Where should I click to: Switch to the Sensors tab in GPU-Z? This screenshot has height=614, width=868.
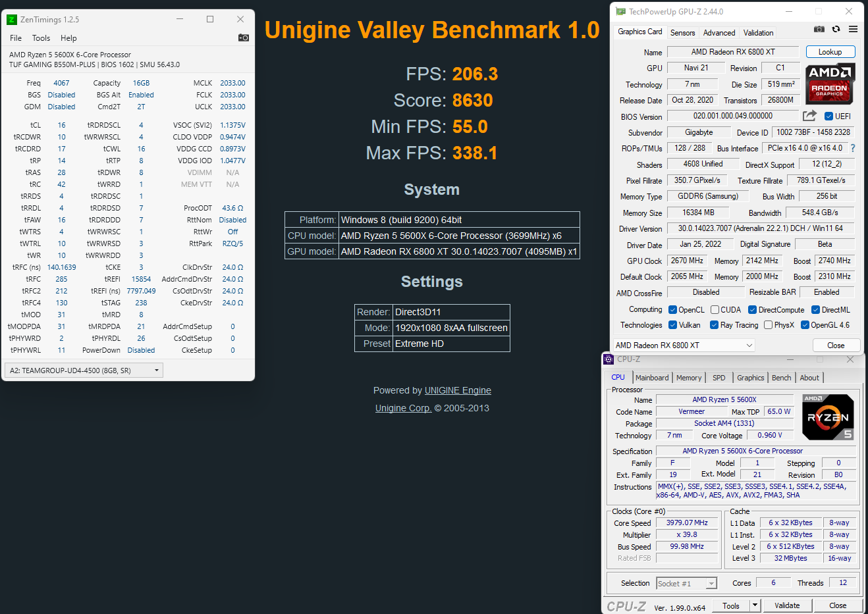[x=682, y=33]
